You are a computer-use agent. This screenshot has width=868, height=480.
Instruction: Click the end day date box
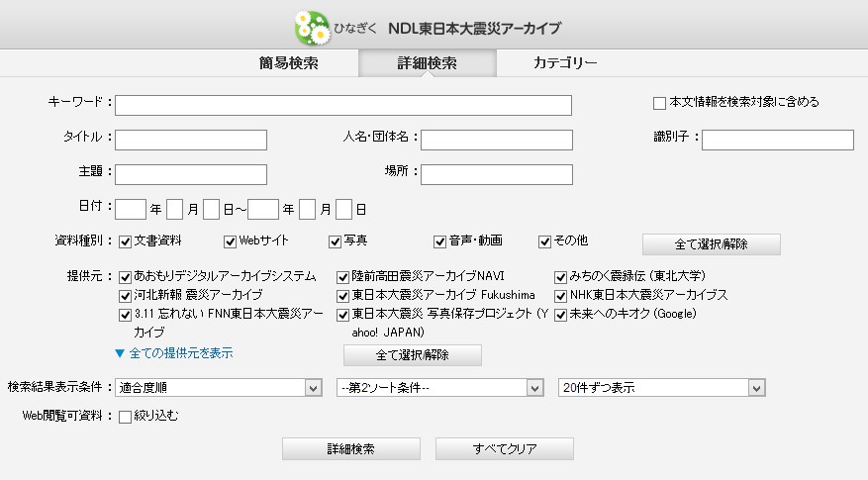[x=343, y=209]
